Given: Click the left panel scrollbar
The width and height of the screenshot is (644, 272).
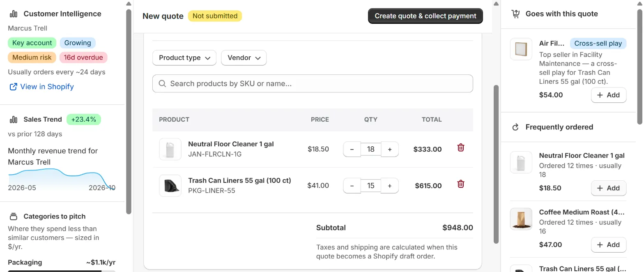Looking at the screenshot, I should click(129, 111).
